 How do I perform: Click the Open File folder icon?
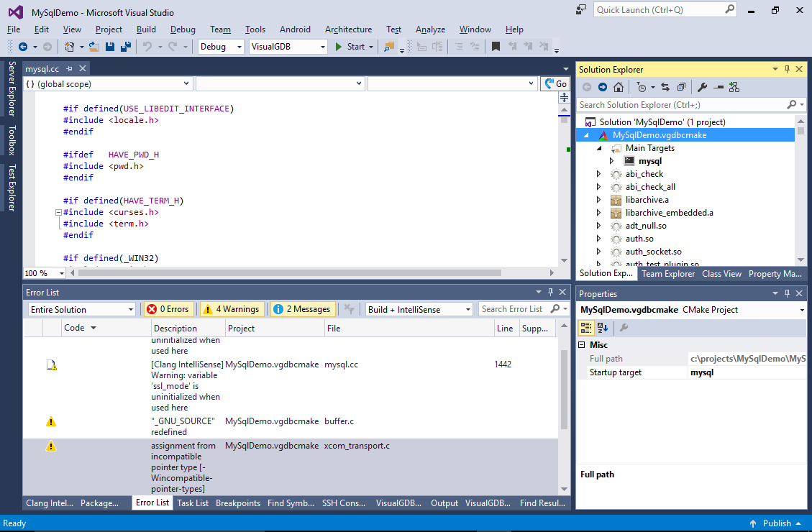93,47
